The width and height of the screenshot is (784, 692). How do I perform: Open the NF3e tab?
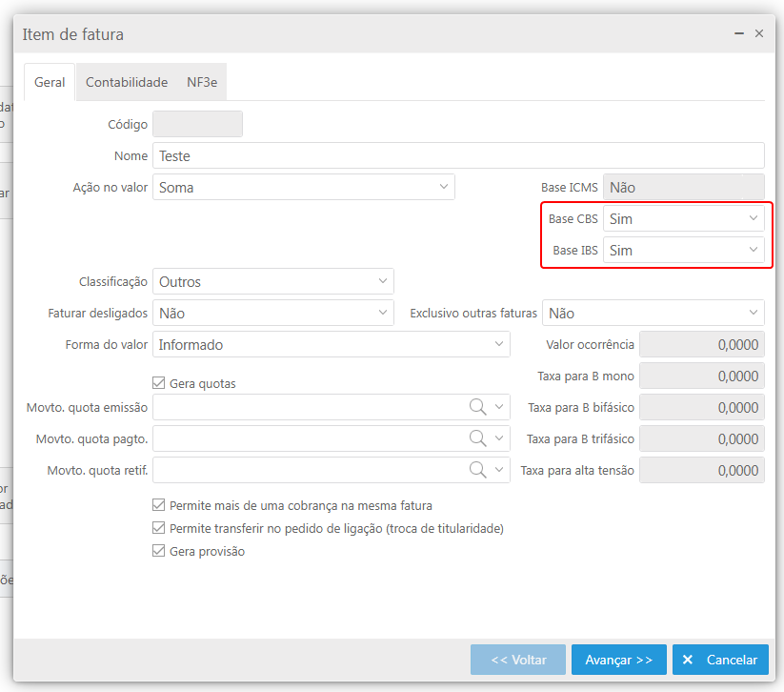tap(202, 83)
